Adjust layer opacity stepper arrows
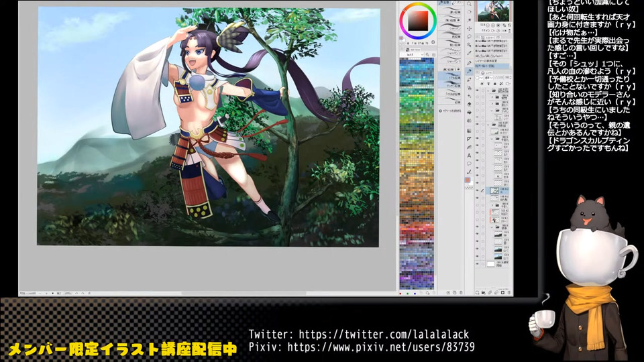Viewport: 644px width, 362px height. (x=511, y=77)
